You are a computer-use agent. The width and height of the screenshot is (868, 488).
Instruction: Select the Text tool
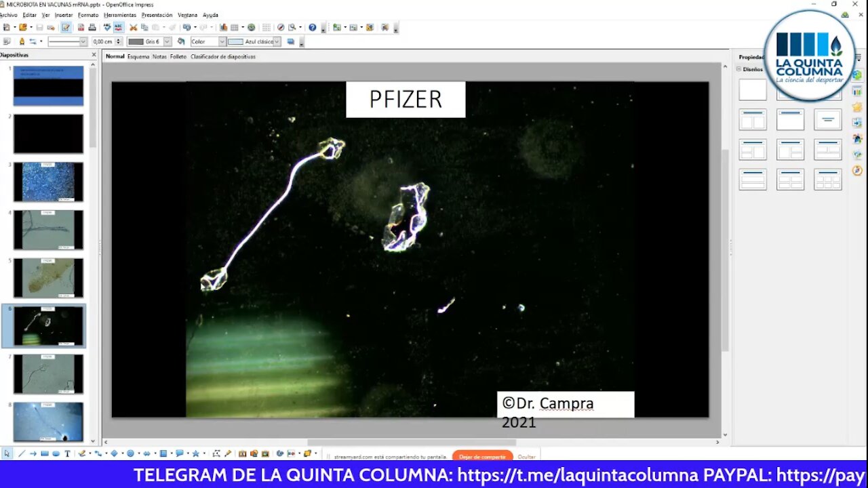coord(67,453)
